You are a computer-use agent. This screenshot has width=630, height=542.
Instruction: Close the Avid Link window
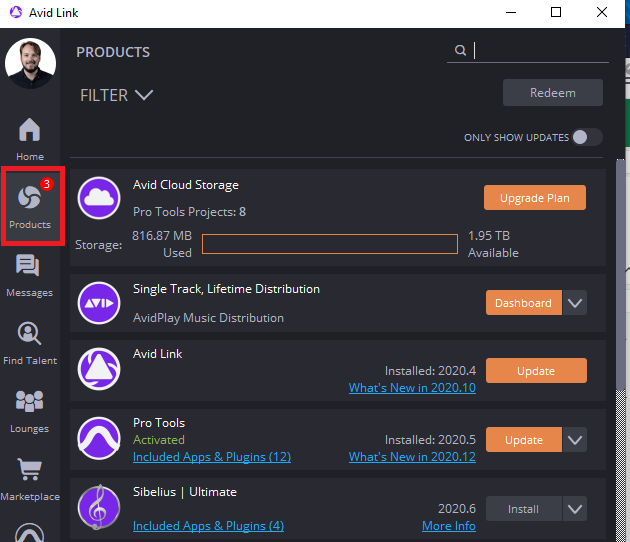point(601,12)
